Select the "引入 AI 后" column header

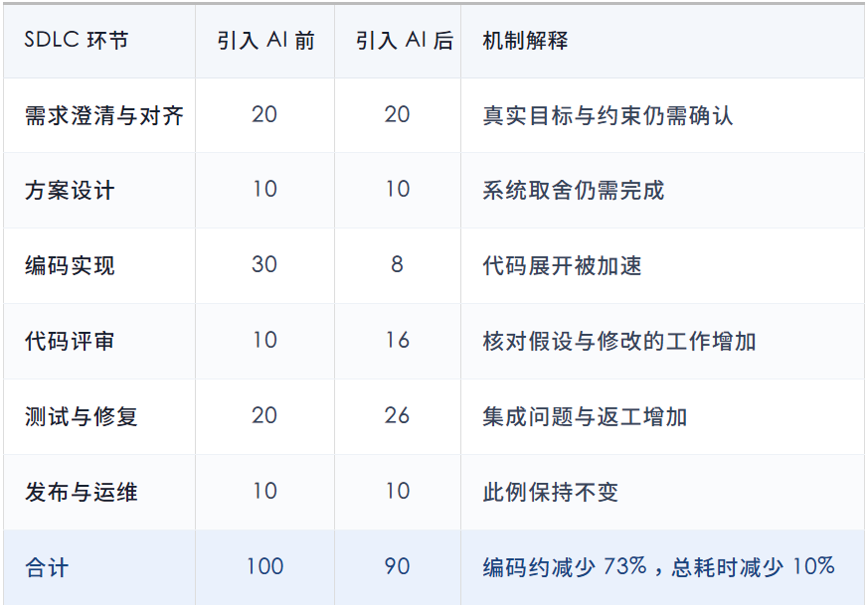click(404, 41)
